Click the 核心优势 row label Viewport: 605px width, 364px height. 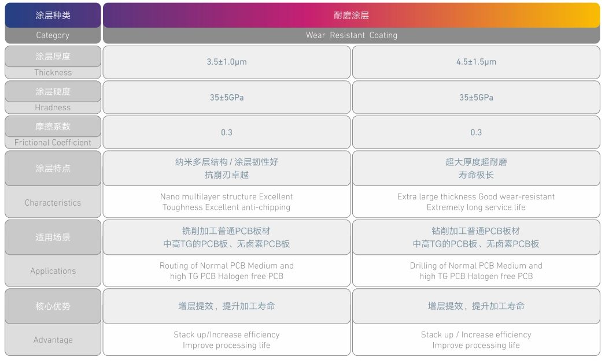53,306
